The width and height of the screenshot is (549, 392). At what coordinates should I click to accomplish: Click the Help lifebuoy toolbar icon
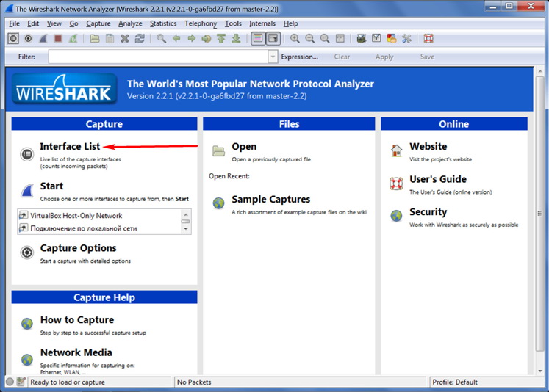point(428,39)
